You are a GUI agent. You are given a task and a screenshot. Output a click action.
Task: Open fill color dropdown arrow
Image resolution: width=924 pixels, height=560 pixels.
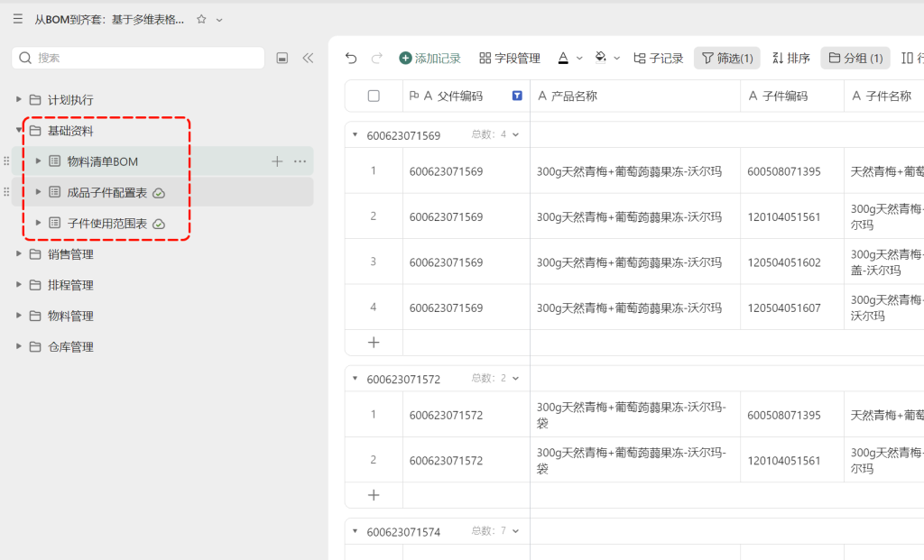617,58
